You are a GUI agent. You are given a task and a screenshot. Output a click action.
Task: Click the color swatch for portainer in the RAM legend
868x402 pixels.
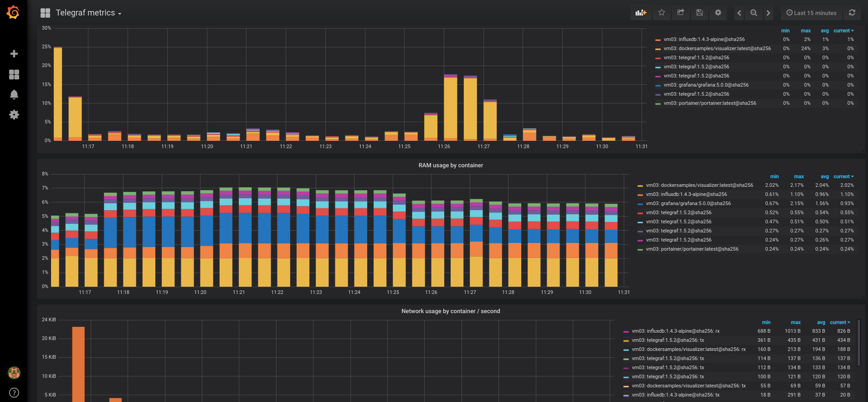(x=640, y=250)
